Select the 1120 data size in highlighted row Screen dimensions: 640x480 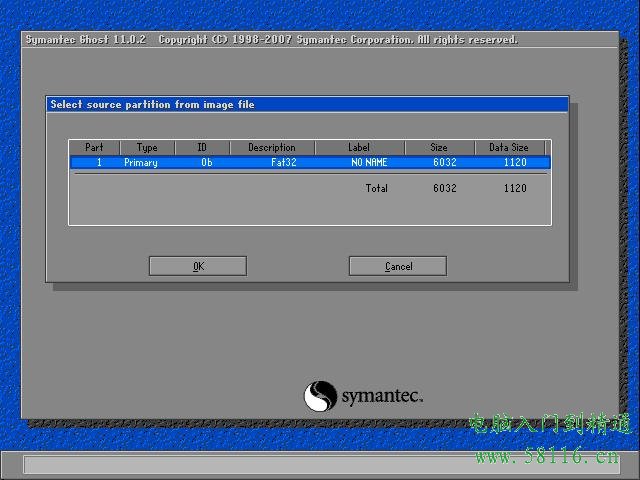click(x=515, y=162)
